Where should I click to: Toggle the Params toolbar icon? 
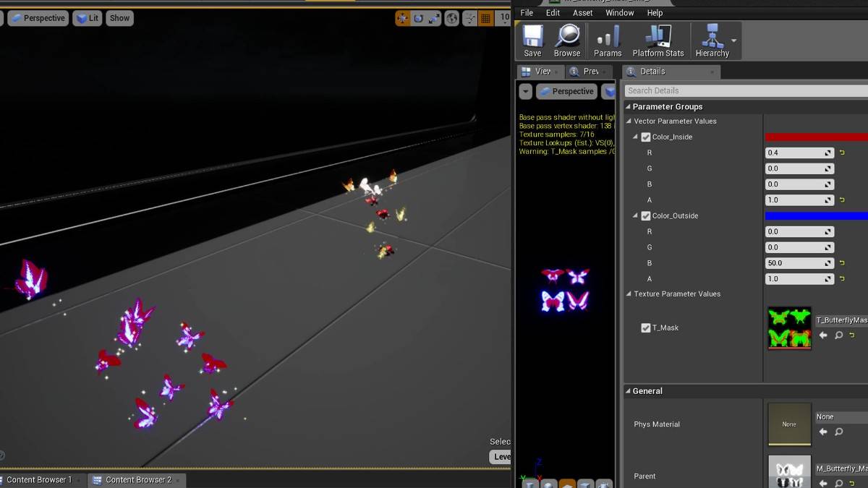608,40
